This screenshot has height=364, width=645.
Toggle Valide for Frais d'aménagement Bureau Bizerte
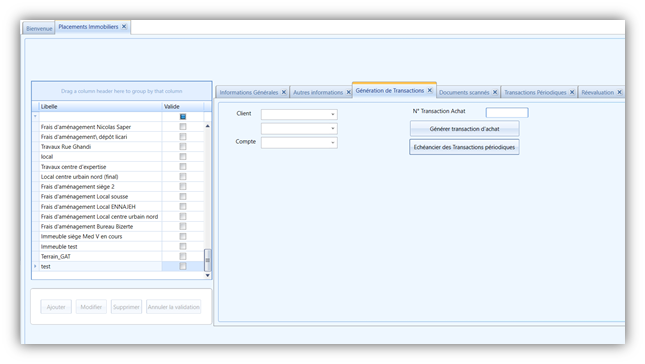[183, 227]
